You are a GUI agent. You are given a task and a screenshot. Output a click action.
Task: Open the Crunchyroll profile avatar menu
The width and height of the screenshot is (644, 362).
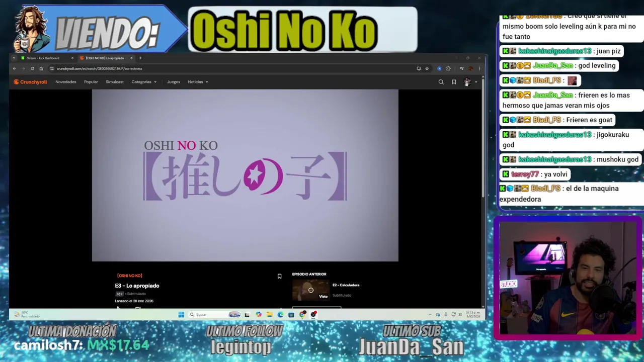point(468,82)
